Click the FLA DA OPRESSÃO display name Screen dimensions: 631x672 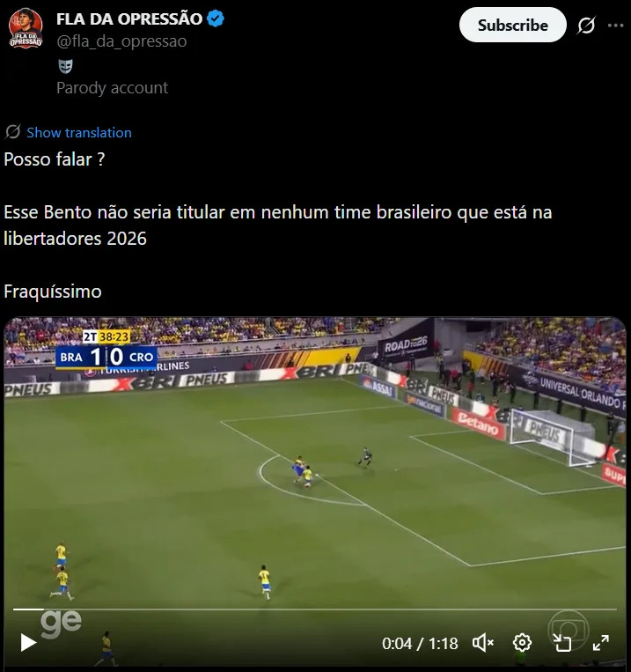(x=129, y=18)
